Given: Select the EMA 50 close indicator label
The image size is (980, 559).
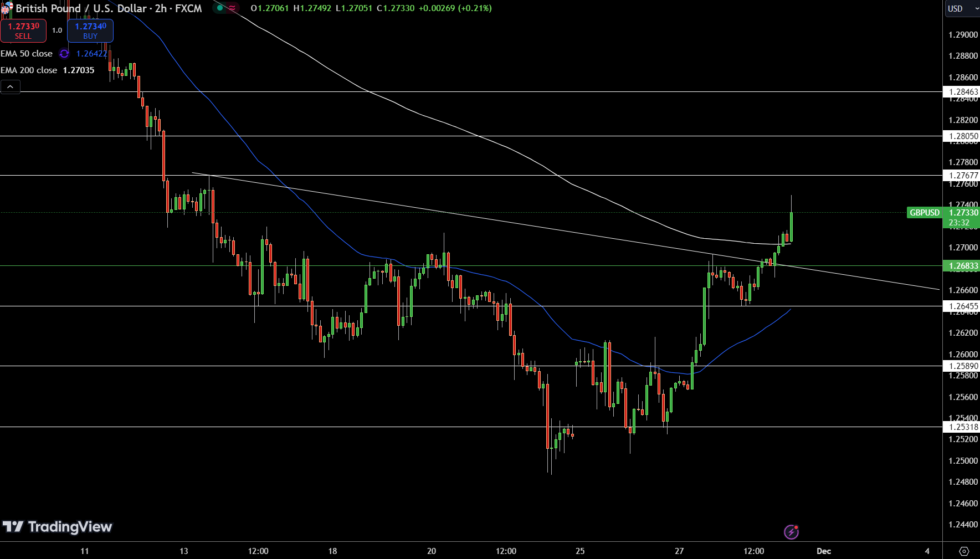Looking at the screenshot, I should pos(27,54).
